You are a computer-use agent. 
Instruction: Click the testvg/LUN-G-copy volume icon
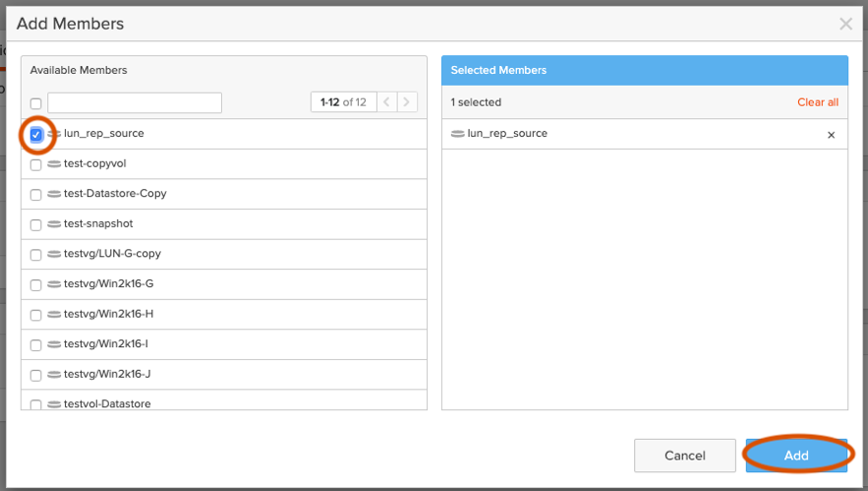point(54,254)
